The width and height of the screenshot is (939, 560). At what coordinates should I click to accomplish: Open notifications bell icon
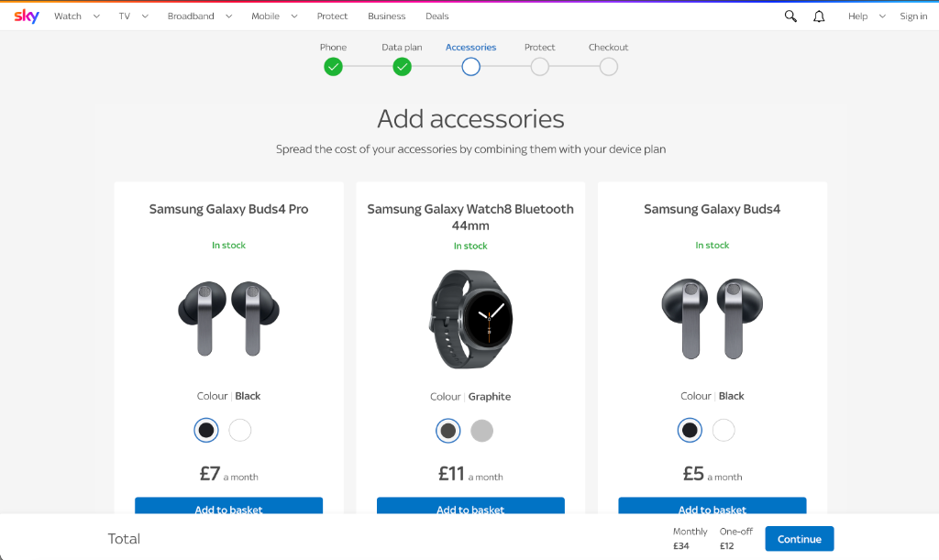[819, 16]
